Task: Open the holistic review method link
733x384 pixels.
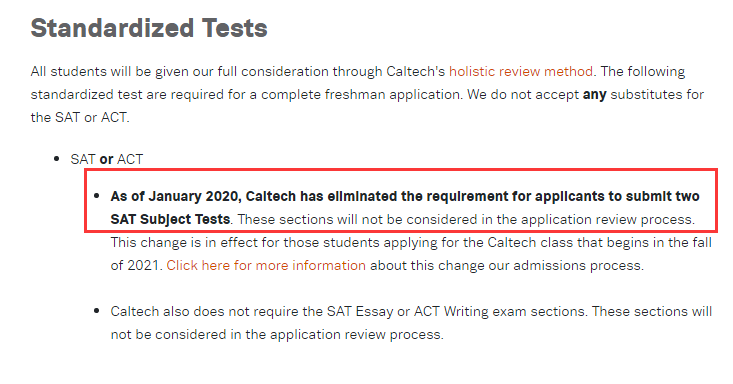Action: 521,72
